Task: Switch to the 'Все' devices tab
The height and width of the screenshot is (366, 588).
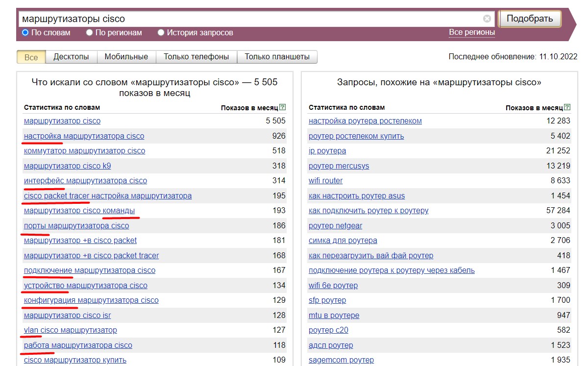Action: coord(31,57)
